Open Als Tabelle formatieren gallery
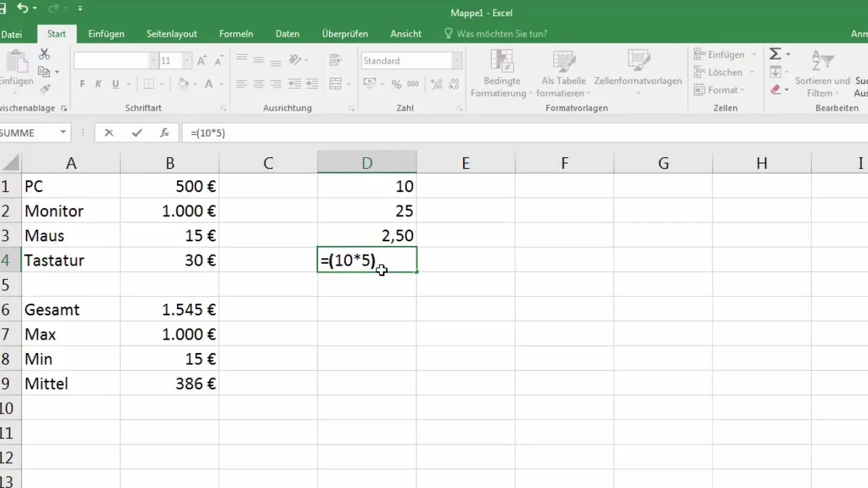The image size is (868, 488). tap(563, 74)
